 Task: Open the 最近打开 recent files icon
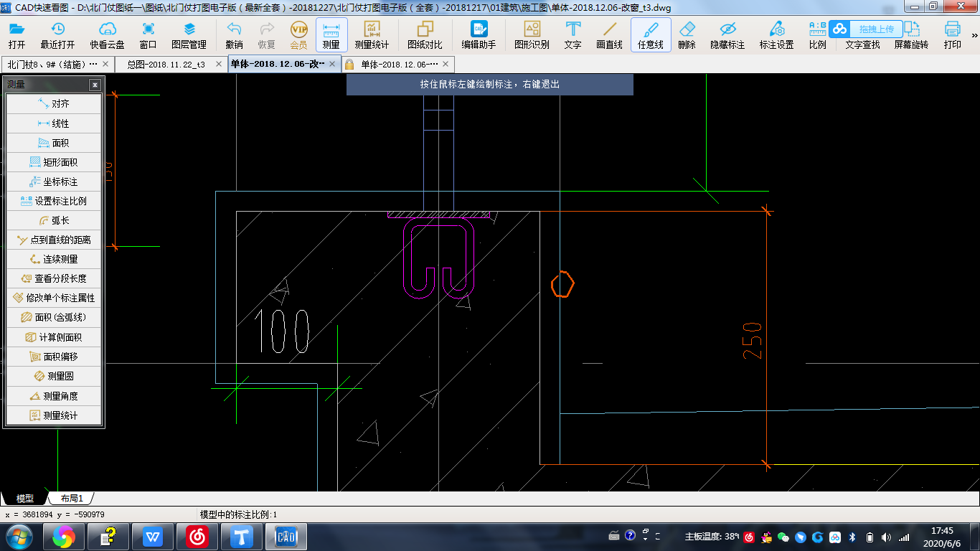click(x=57, y=34)
